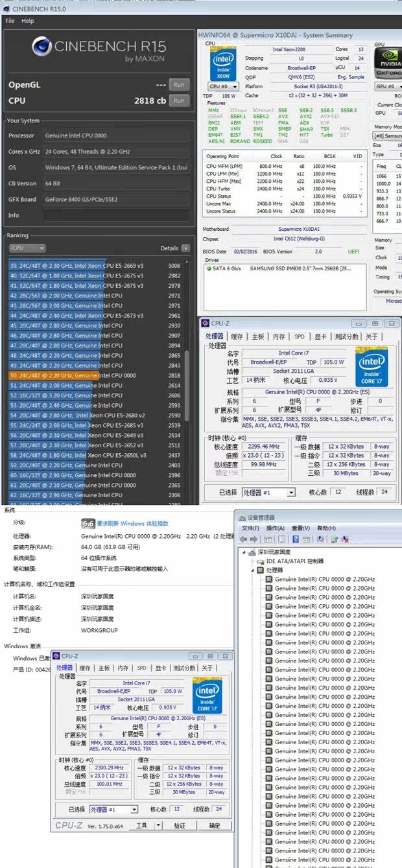Open CPU #0 selector in HWiNFO64

(223, 86)
